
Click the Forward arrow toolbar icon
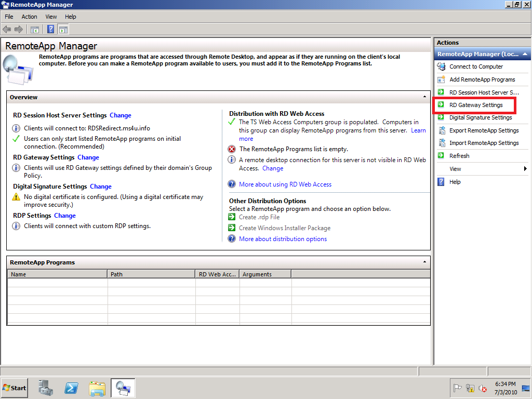(19, 30)
